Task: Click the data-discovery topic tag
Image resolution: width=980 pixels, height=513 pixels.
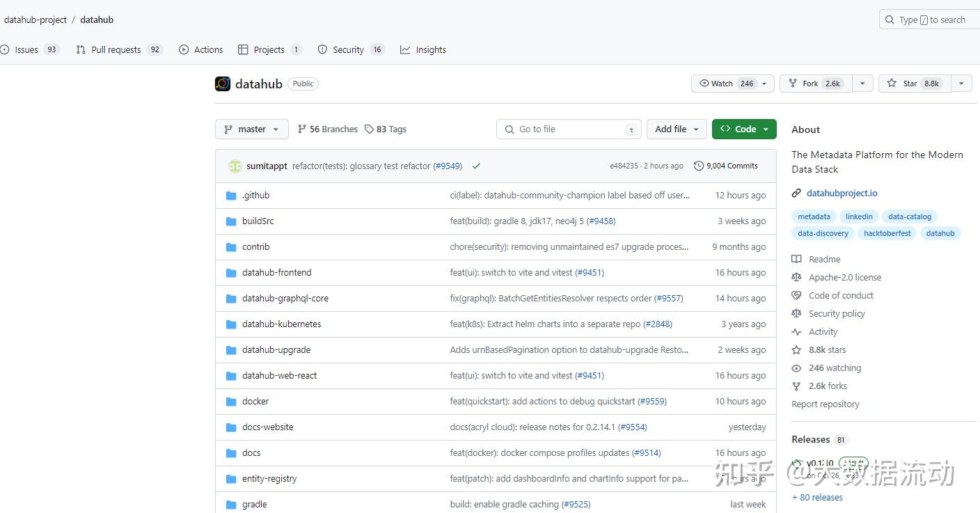Action: (x=823, y=233)
